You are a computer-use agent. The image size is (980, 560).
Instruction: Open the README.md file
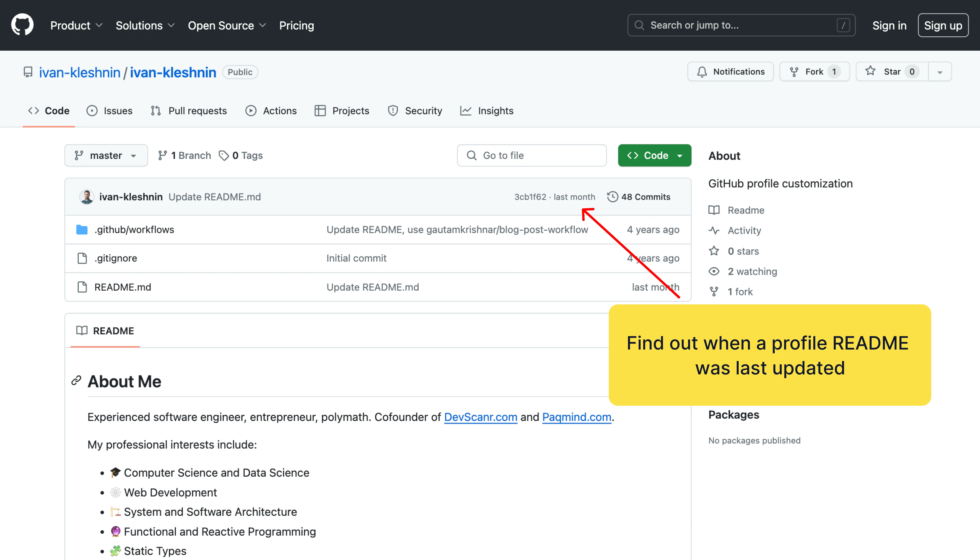(122, 287)
